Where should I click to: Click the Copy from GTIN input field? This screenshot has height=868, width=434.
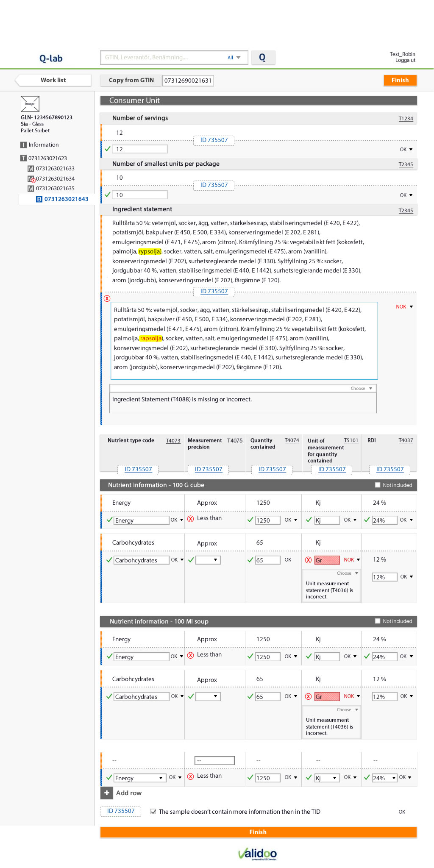[188, 81]
